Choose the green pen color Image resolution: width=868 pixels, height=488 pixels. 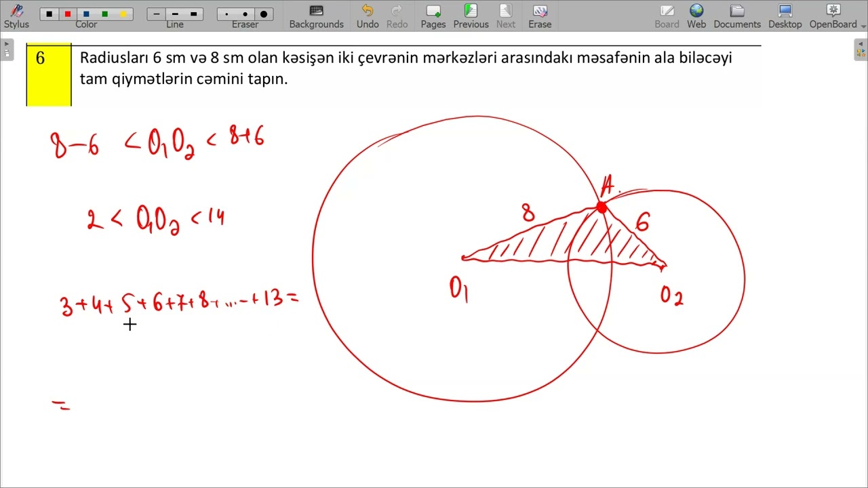(104, 14)
